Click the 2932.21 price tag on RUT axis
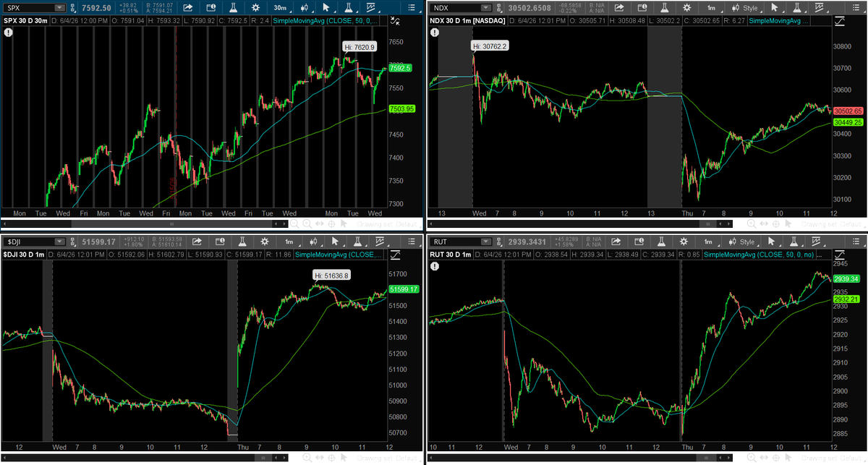The width and height of the screenshot is (868, 465). (847, 299)
